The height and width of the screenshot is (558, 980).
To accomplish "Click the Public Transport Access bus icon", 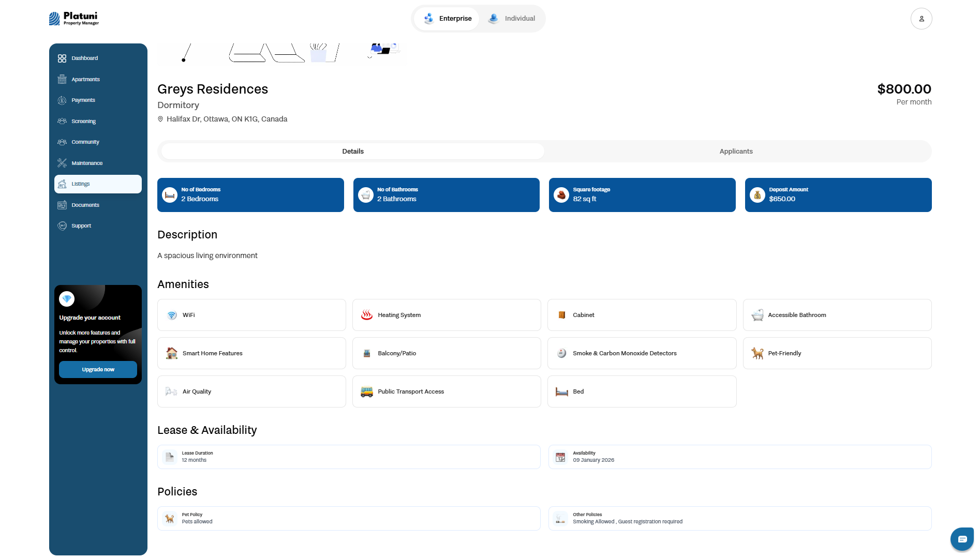I will click(x=367, y=391).
